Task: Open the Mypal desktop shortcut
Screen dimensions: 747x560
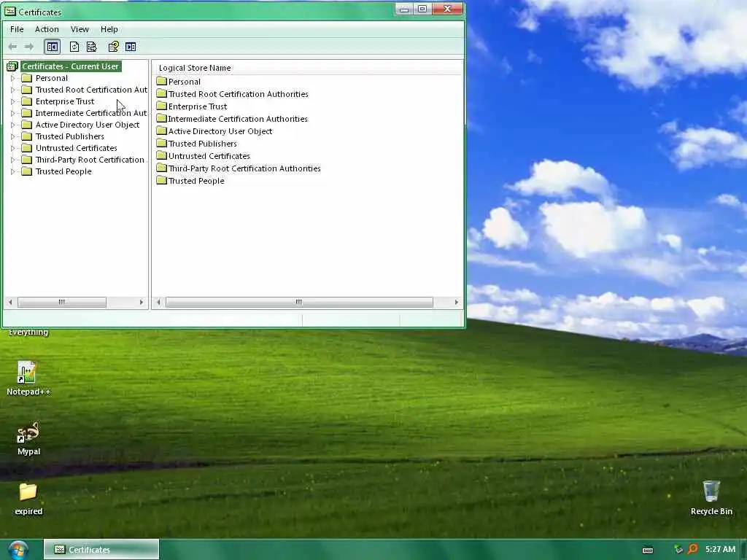Action: point(28,438)
